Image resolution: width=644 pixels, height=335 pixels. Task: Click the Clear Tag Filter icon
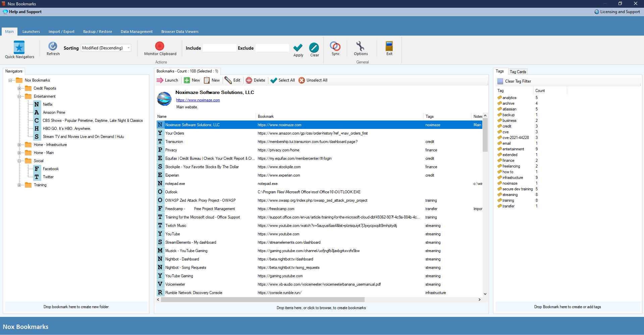pos(500,81)
